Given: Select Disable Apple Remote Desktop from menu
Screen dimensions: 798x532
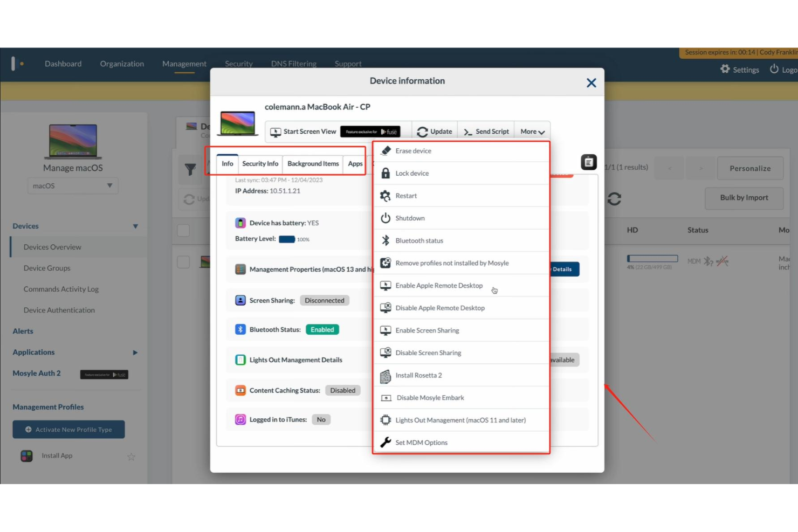Looking at the screenshot, I should (461, 308).
